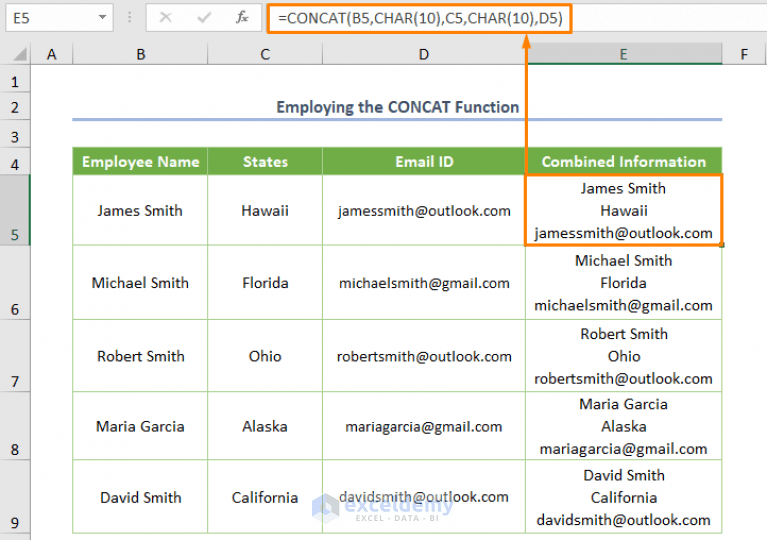Image resolution: width=767 pixels, height=540 pixels.
Task: Click the fill handle of cell E5
Action: (x=722, y=245)
